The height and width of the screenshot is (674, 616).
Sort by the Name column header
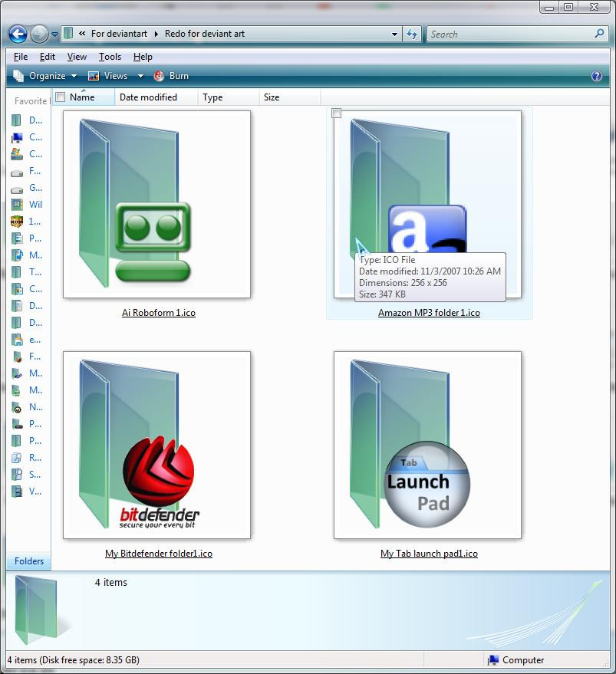pos(82,97)
